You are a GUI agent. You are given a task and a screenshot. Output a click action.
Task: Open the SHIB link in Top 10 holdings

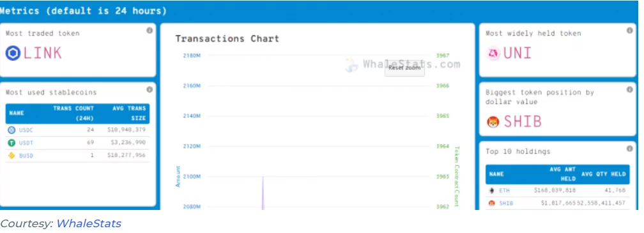[x=506, y=204]
